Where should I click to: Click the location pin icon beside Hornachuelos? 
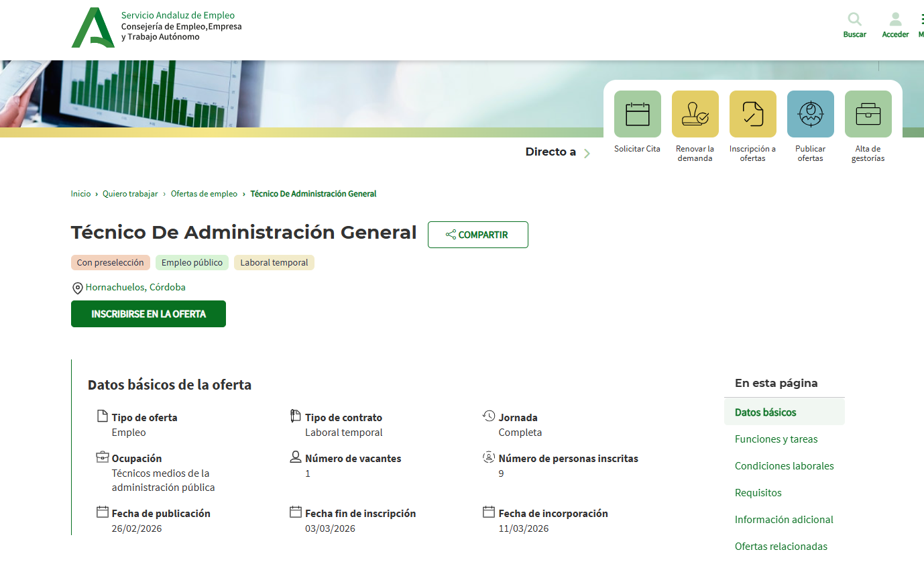tap(77, 288)
